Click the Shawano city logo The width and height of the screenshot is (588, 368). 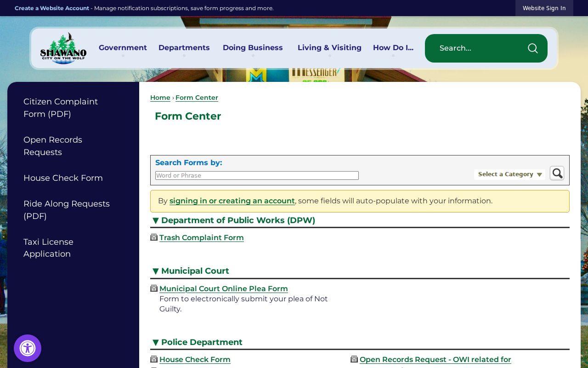[63, 48]
